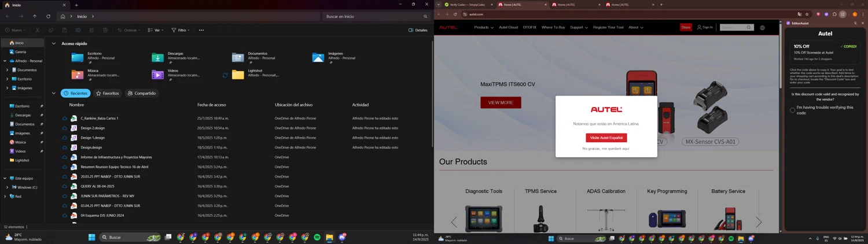
Task: Collapse the Acceso rápido section
Action: point(54,43)
